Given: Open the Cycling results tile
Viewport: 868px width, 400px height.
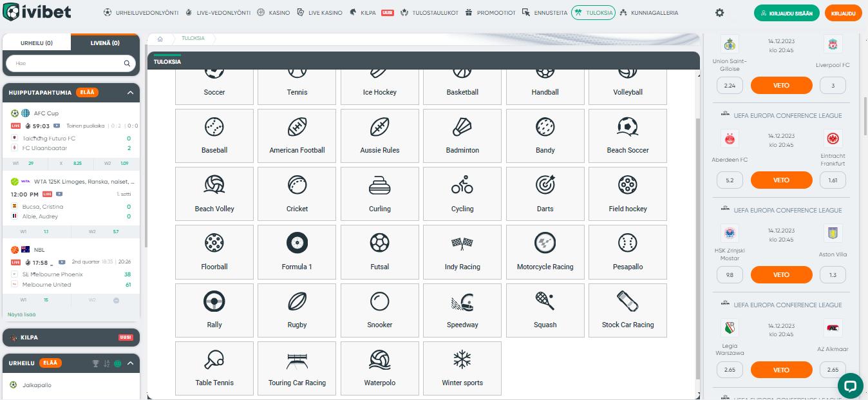Looking at the screenshot, I should tap(462, 194).
